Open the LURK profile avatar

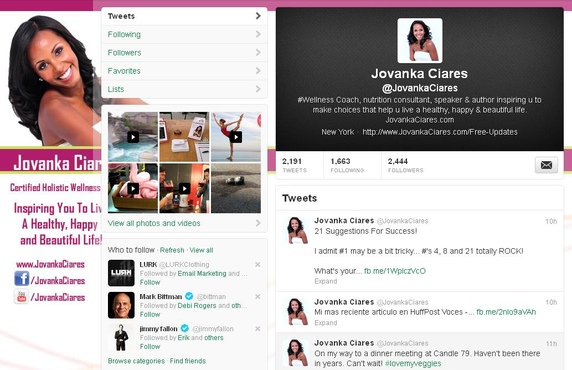[x=121, y=273]
